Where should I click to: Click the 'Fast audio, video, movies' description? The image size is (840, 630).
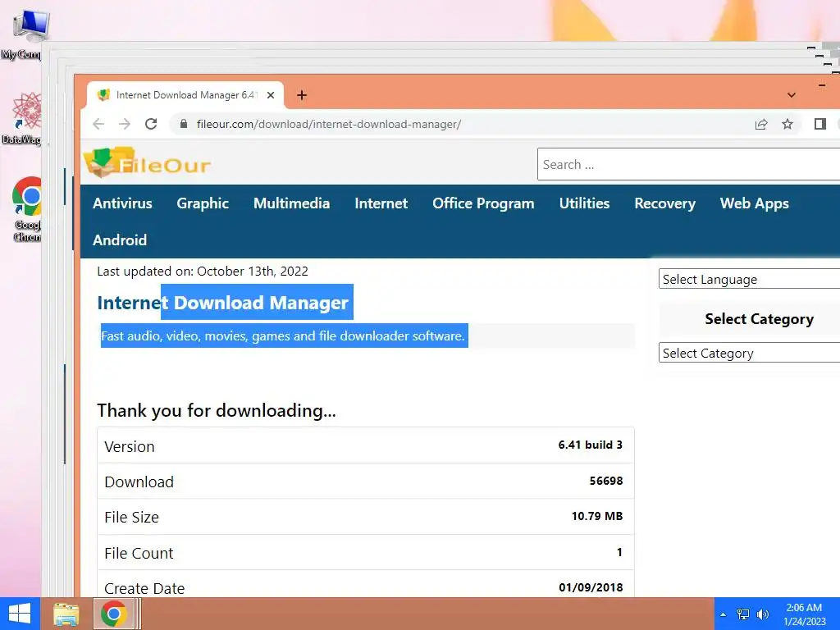point(283,336)
